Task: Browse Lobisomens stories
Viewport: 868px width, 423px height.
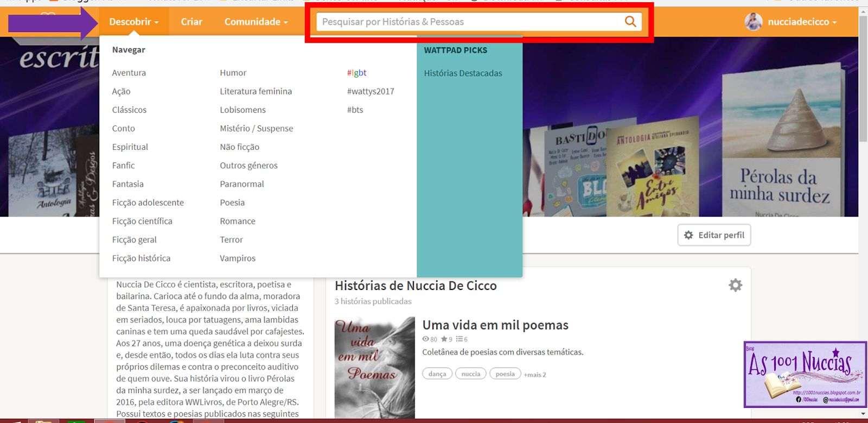Action: [242, 110]
